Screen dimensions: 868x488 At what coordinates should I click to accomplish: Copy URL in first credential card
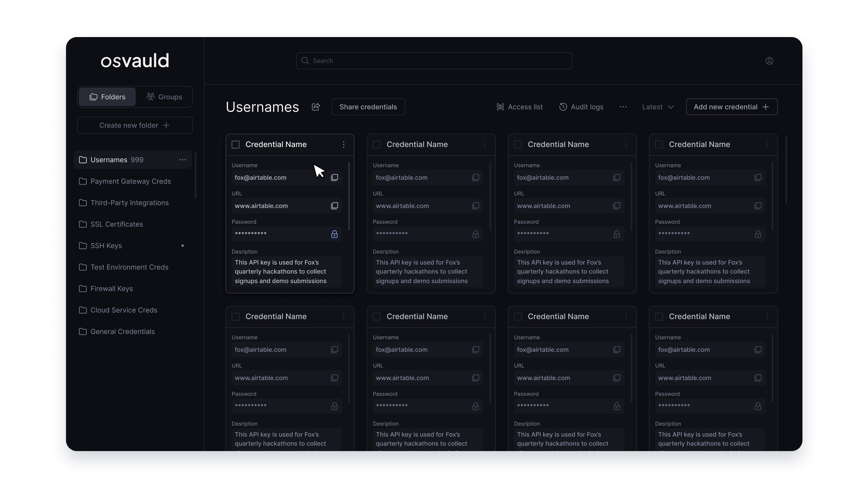tap(334, 206)
